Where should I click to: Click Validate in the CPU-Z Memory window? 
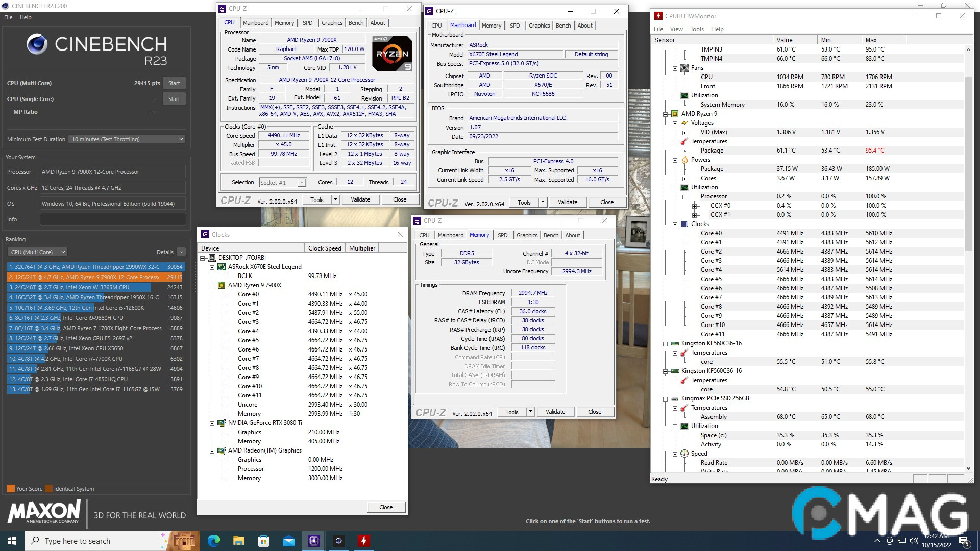click(555, 412)
